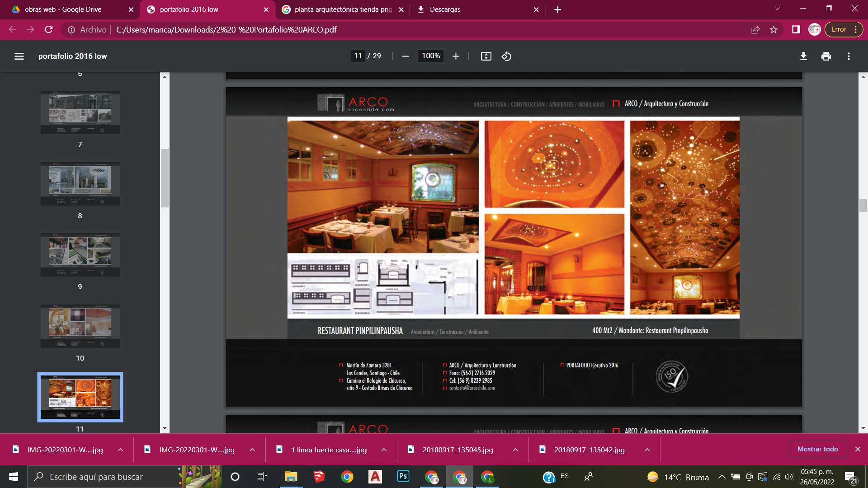Toggle the PDF sidebar menu icon

tap(19, 56)
